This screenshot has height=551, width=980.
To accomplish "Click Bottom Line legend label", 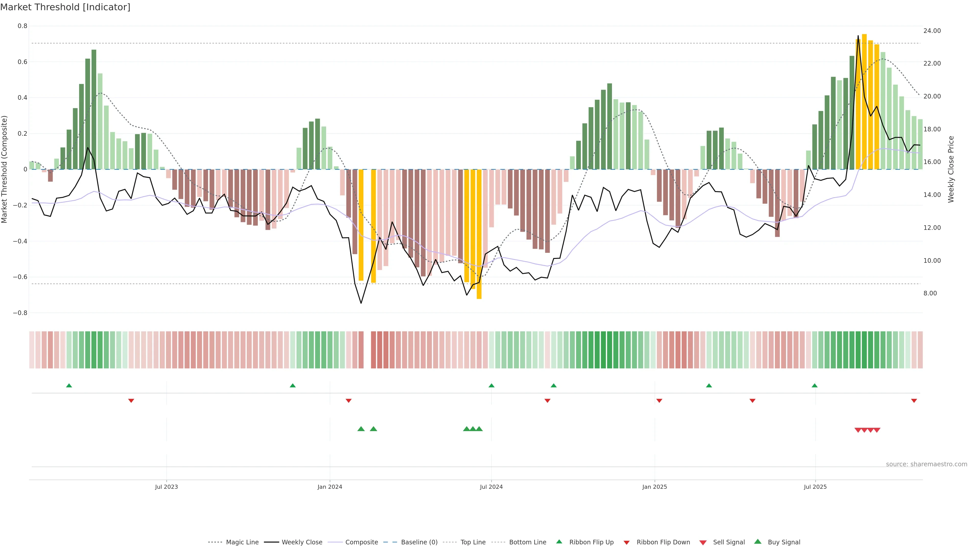I will pos(527,542).
